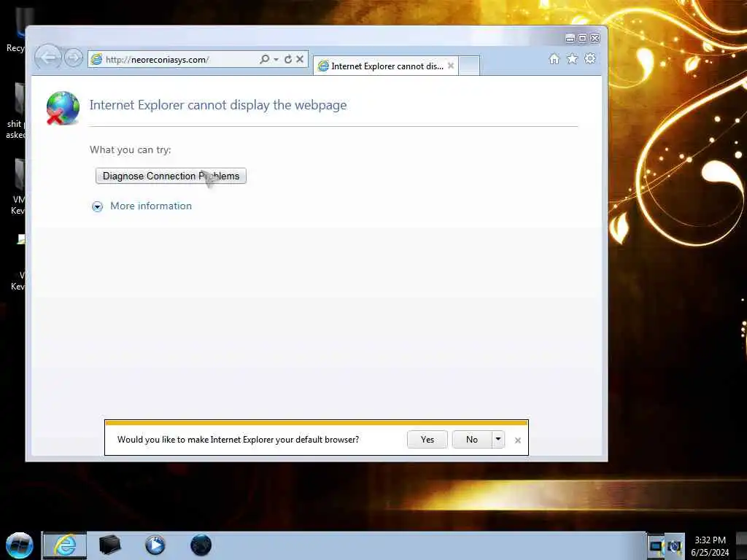Open a new blank tab
The image size is (747, 560).
coord(469,66)
